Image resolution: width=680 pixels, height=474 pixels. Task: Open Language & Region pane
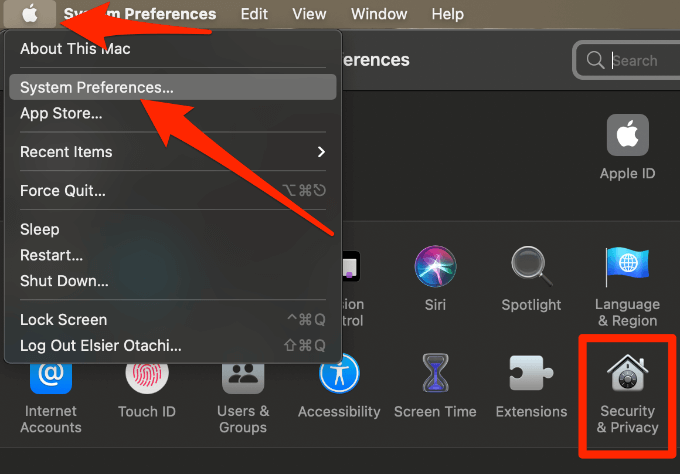point(627,287)
